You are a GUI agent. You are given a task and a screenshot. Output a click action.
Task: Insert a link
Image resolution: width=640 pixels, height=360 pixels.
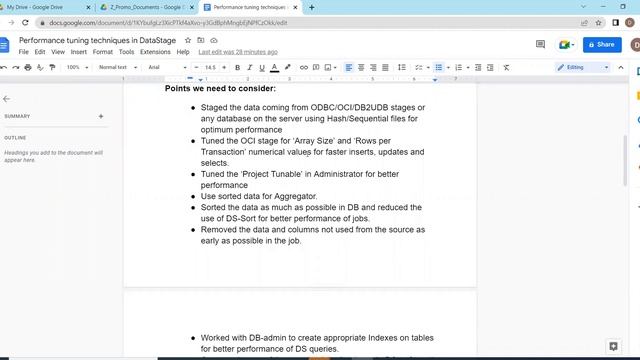tap(304, 67)
